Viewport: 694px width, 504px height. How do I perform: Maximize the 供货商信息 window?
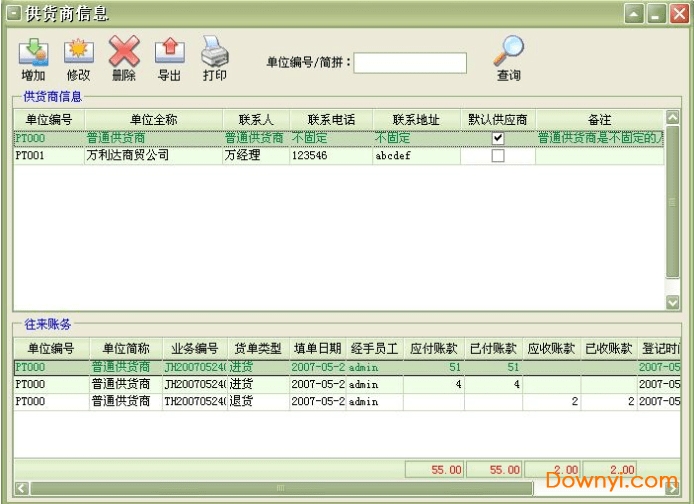656,14
